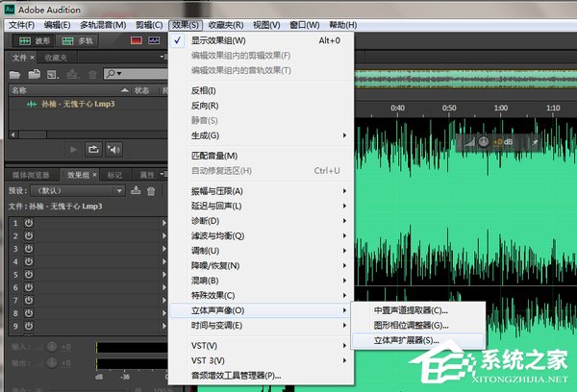Expand the 振幅与压限(A) submenu
577x392 pixels.
[261, 191]
